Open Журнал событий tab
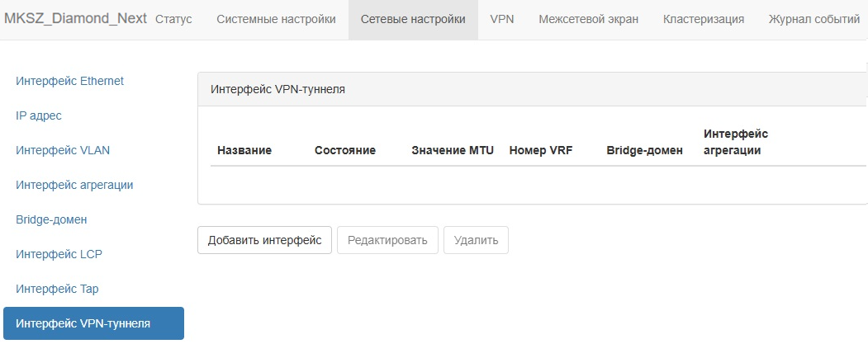 (x=813, y=19)
